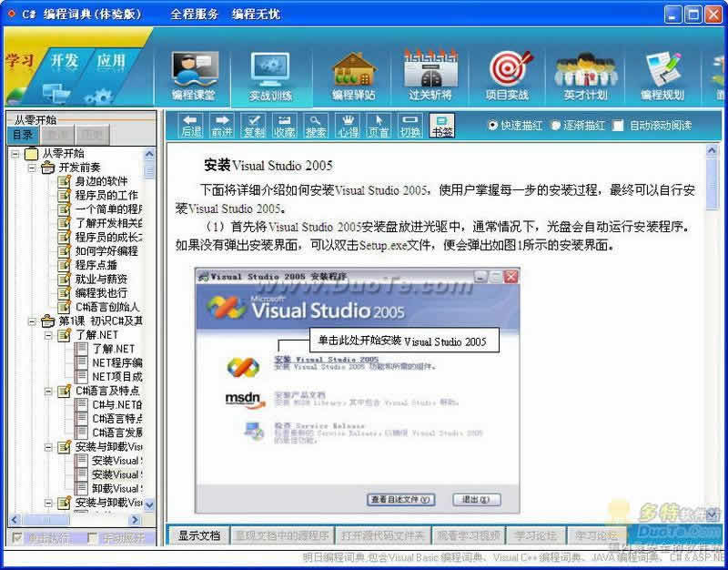The image size is (728, 570).
Task: Click the document icon beside NET程序编
Action: click(82, 362)
